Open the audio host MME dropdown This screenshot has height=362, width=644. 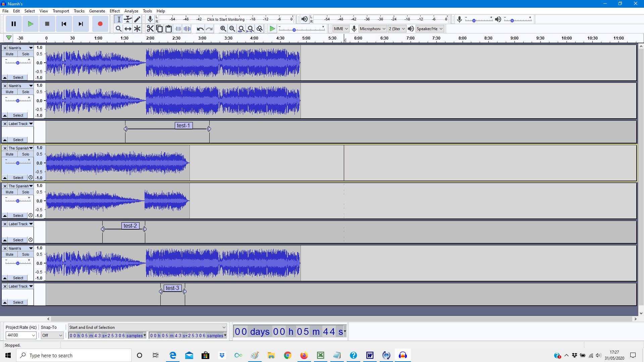click(341, 29)
